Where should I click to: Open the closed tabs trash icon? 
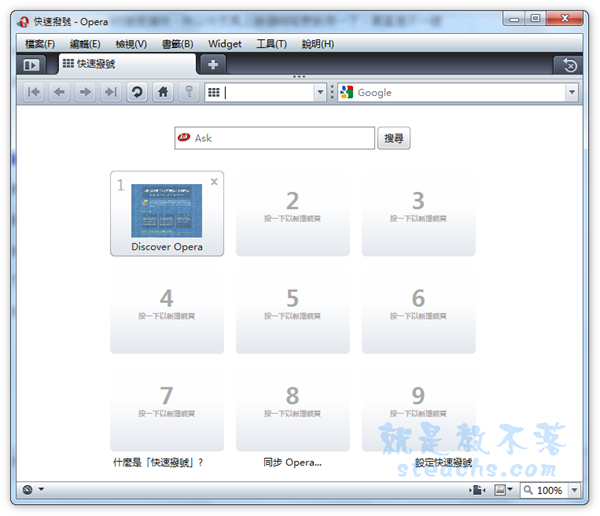tap(569, 65)
